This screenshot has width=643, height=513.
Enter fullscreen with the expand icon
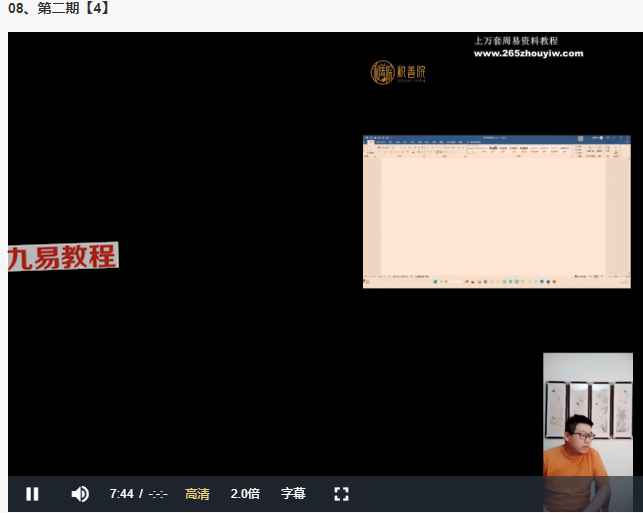[341, 494]
